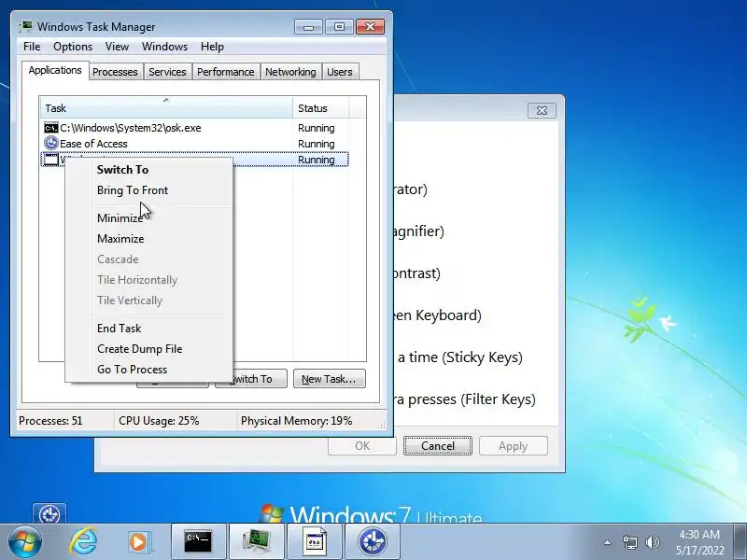
Task: Switch to the command prompt taskbar button
Action: coord(198,542)
